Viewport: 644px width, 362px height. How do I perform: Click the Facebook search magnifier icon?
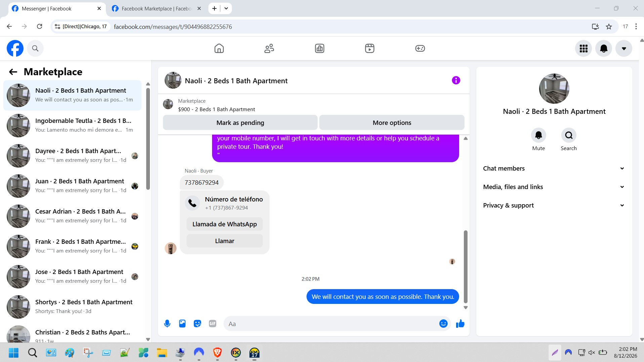coord(35,48)
